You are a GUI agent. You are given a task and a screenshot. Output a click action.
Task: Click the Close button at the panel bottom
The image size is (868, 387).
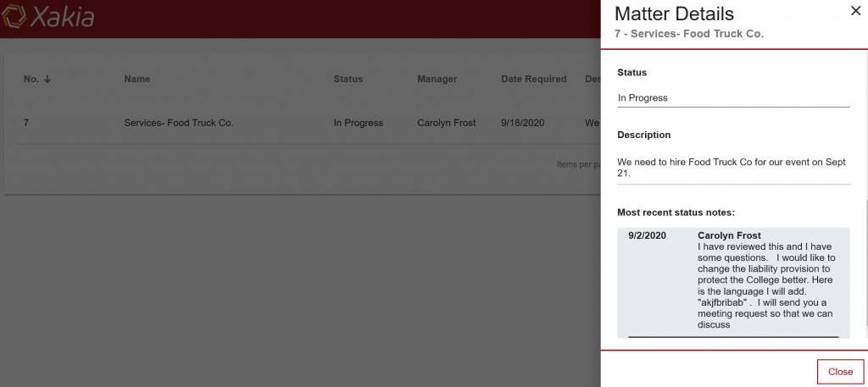(840, 372)
